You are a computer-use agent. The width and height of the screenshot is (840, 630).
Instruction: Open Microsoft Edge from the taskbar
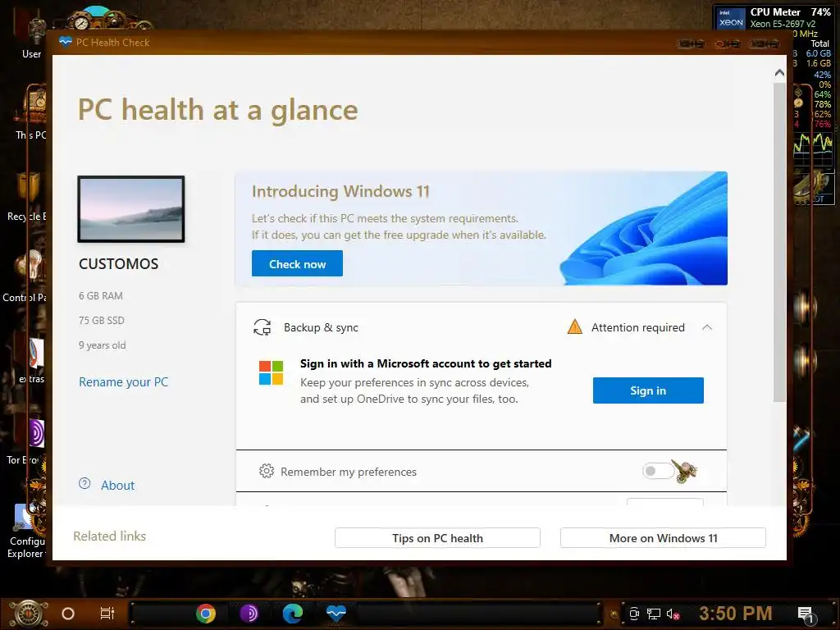click(293, 614)
